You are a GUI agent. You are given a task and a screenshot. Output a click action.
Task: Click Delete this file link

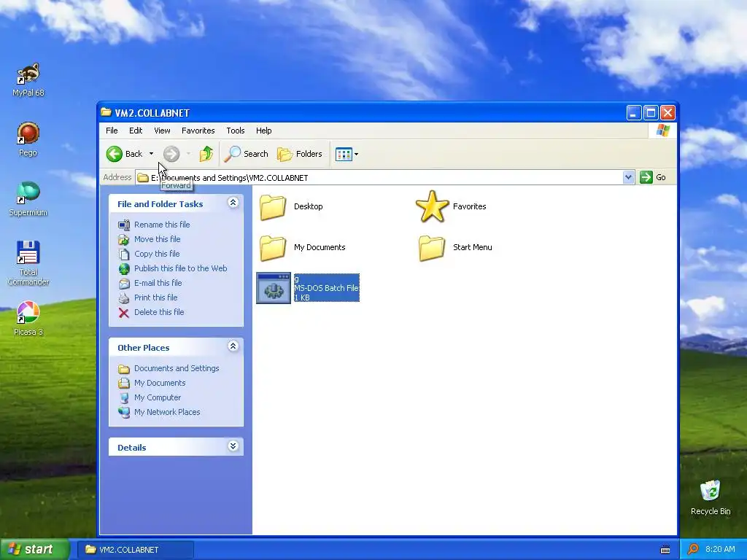tap(159, 312)
